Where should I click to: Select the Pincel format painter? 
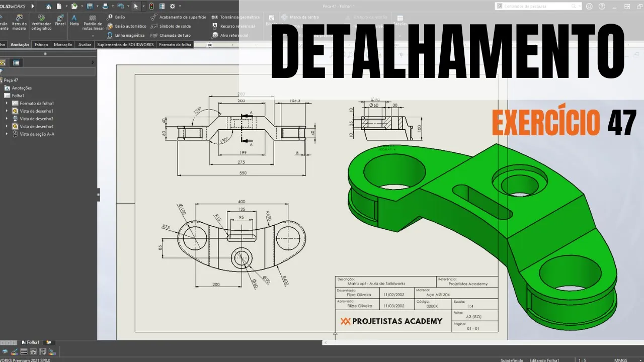pyautogui.click(x=60, y=21)
